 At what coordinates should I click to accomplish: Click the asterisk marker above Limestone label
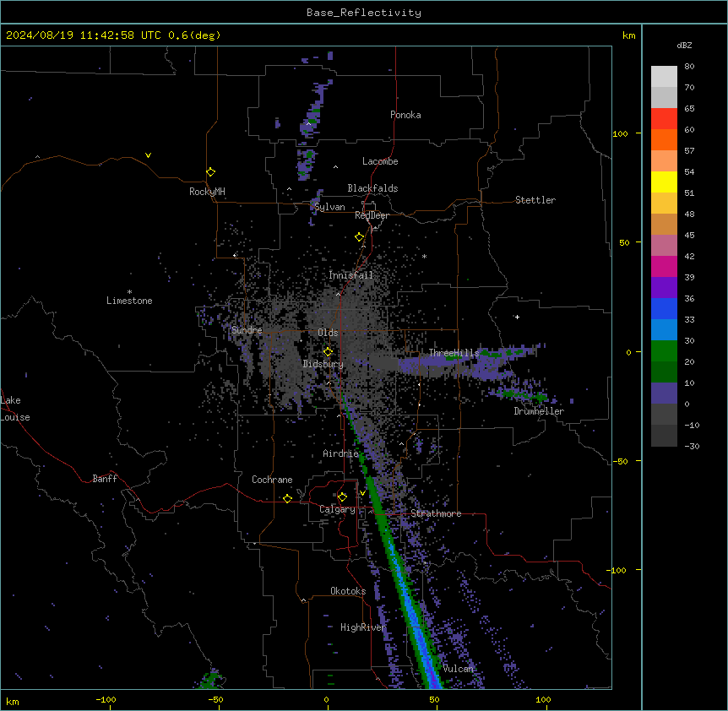[129, 292]
